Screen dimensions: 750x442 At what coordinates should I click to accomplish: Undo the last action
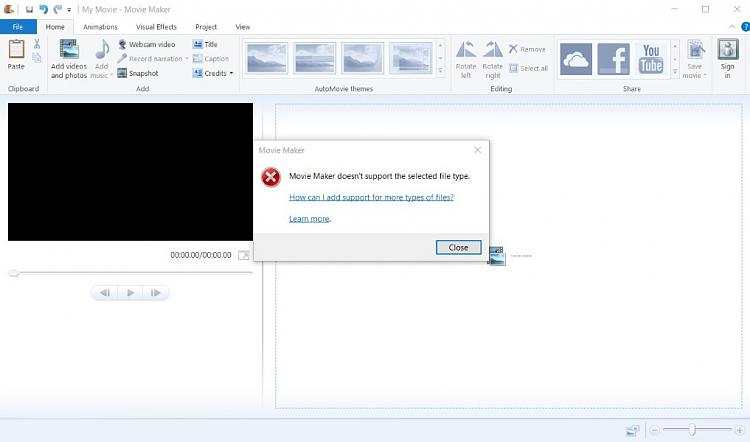pos(44,9)
